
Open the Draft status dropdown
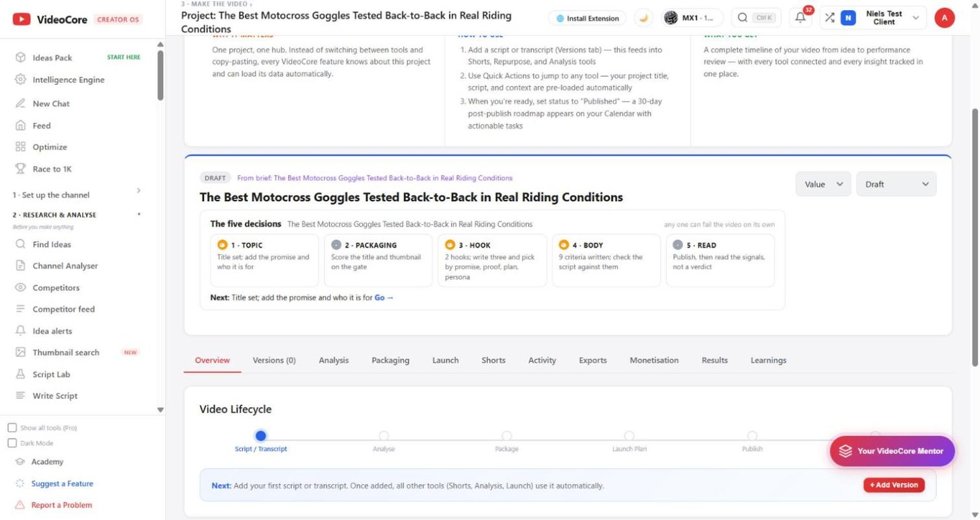click(896, 184)
